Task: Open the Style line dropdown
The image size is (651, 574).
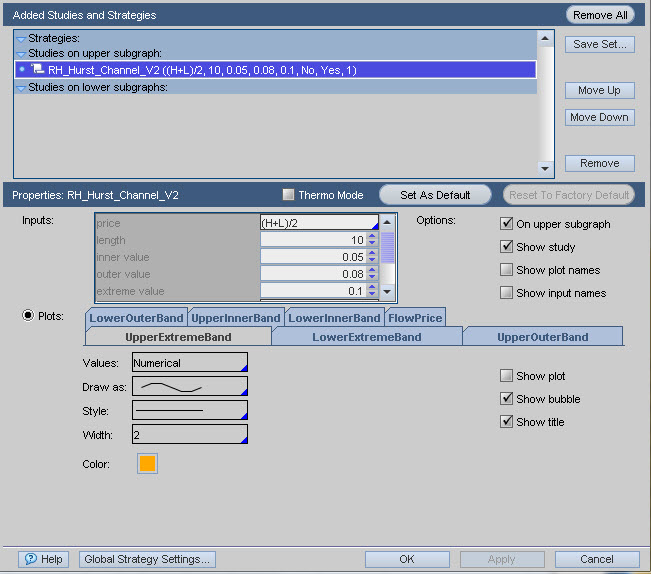Action: (190, 410)
